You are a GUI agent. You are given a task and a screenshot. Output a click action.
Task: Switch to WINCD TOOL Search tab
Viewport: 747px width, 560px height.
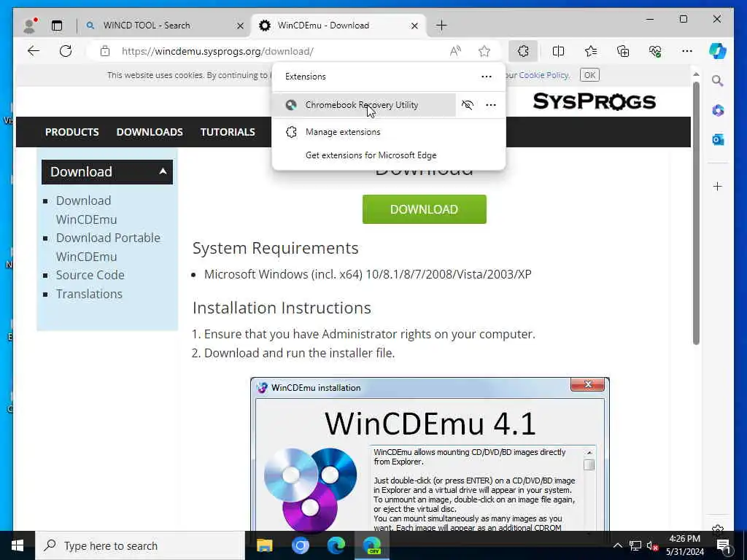(163, 26)
